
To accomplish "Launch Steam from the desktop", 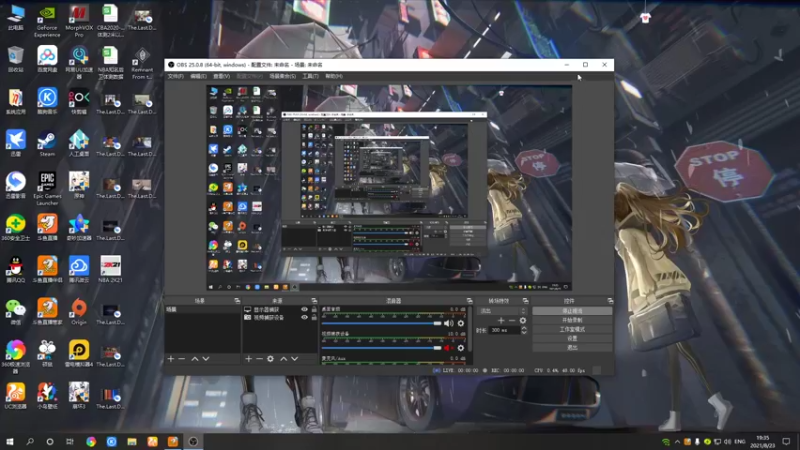I will pos(47,144).
